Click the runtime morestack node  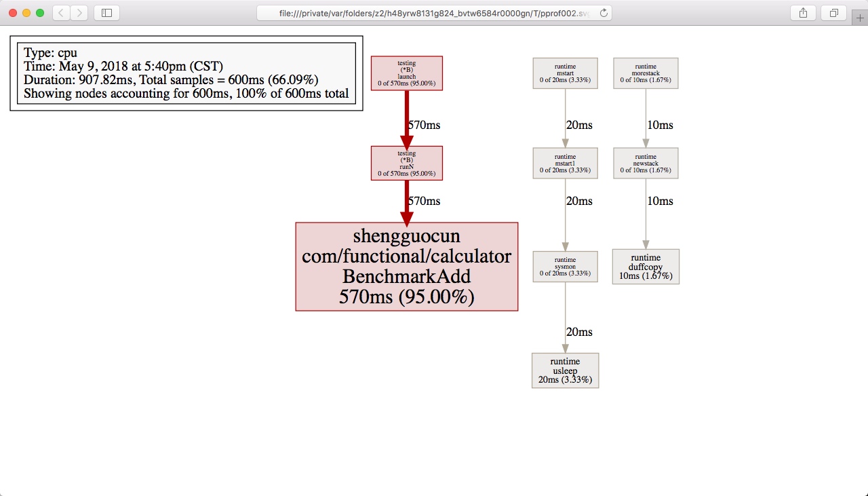pos(646,73)
